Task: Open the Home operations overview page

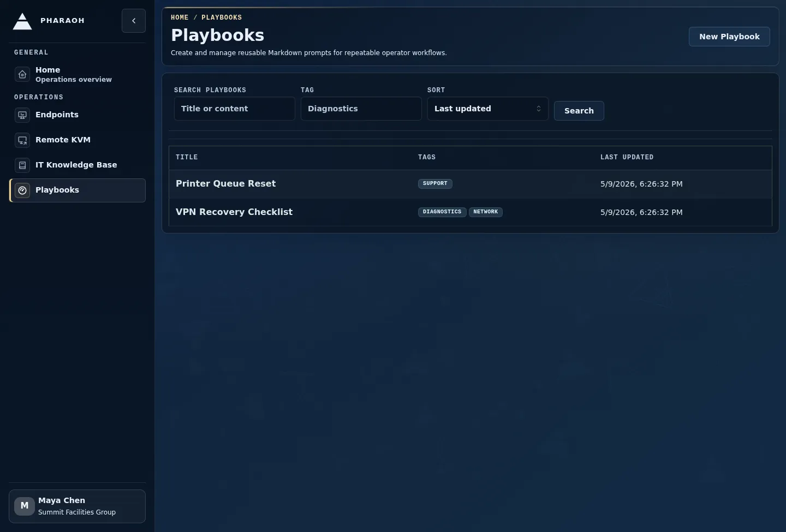Action: 78,74
